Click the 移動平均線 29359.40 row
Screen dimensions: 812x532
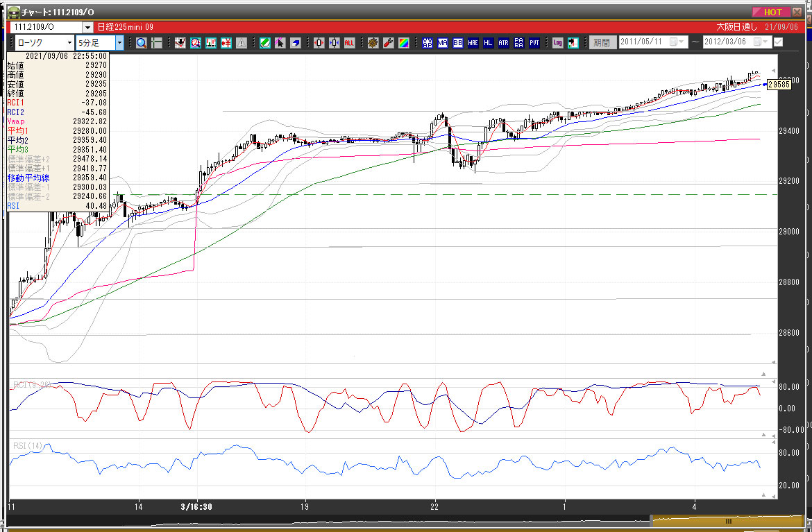pyautogui.click(x=57, y=178)
